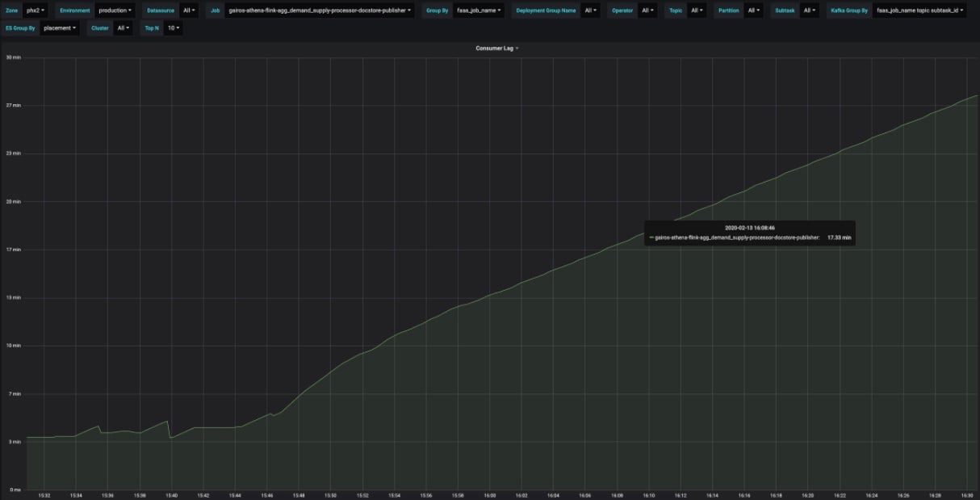
Task: Expand the Topic filter dropdown
Action: click(x=697, y=11)
